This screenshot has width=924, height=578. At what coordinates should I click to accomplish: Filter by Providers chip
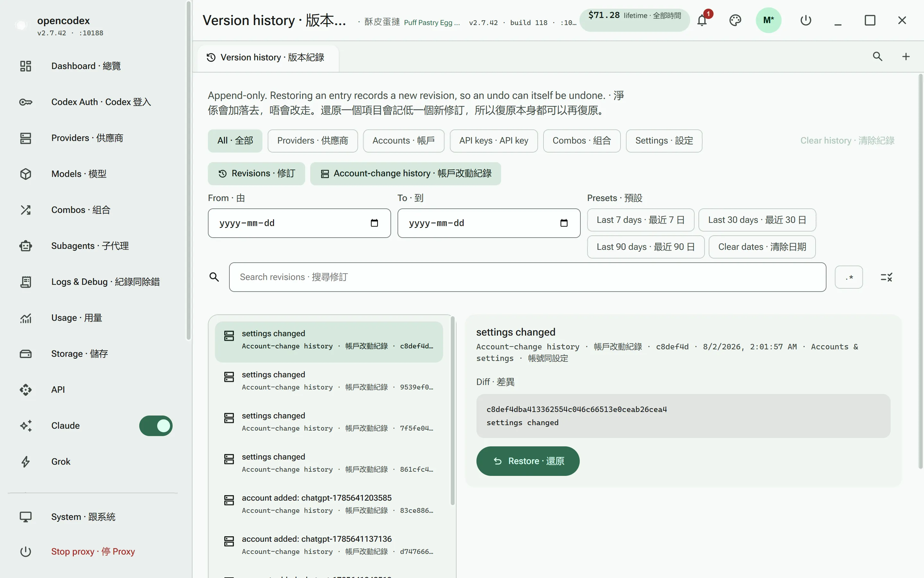(312, 141)
